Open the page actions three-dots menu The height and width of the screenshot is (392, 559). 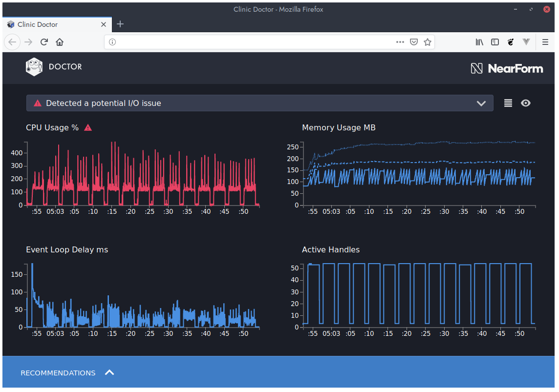click(x=400, y=42)
